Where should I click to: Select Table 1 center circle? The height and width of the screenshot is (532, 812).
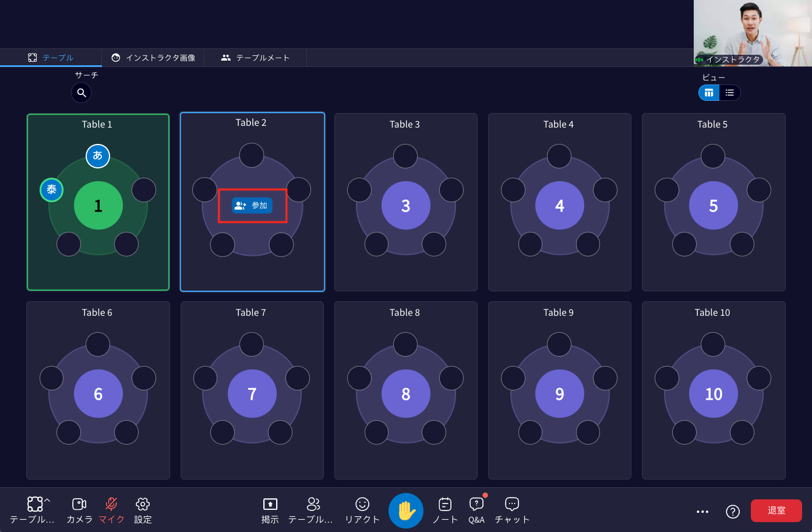click(98, 206)
